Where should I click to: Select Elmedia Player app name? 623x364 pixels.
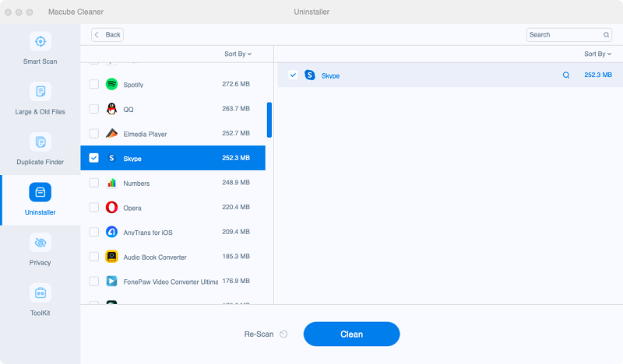[x=145, y=135]
